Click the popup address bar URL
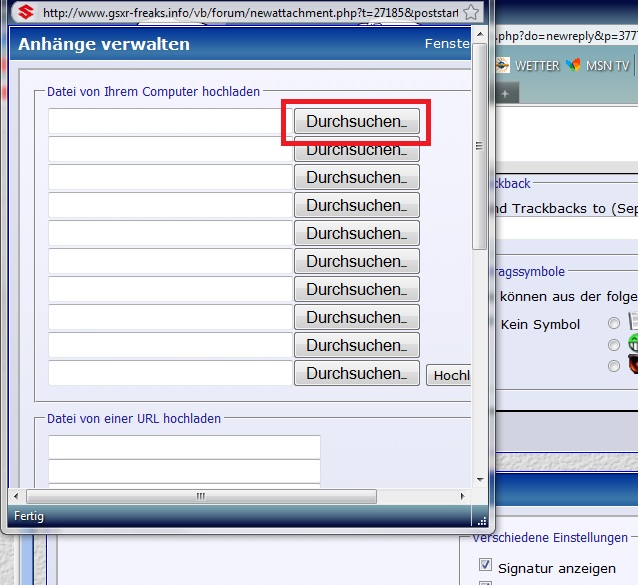 coord(250,13)
